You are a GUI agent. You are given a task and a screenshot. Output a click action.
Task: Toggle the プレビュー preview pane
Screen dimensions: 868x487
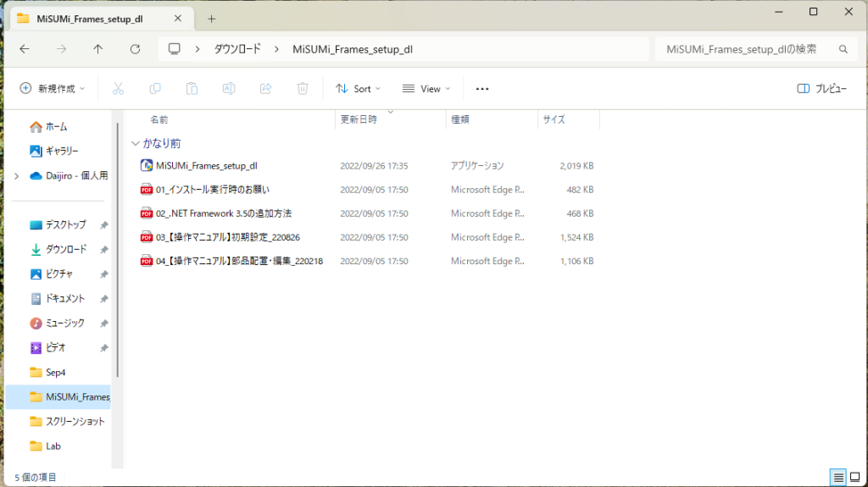tap(822, 88)
